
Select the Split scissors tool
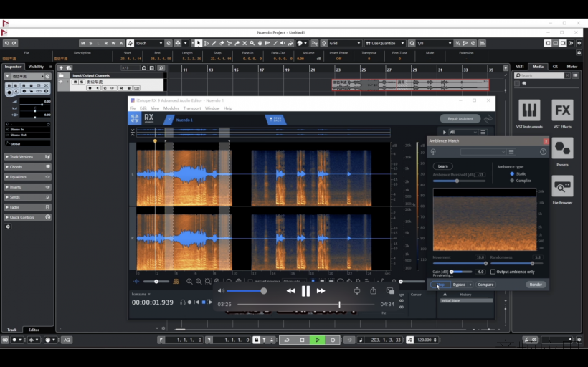(229, 43)
